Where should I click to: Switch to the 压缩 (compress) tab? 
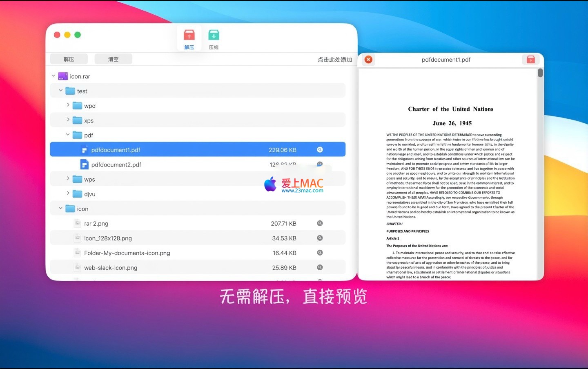point(214,39)
